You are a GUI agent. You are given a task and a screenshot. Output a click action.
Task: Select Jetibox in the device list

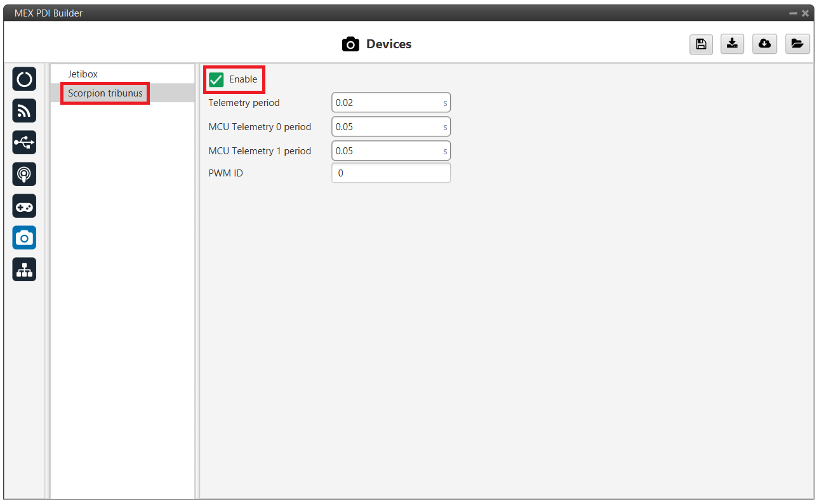point(83,74)
